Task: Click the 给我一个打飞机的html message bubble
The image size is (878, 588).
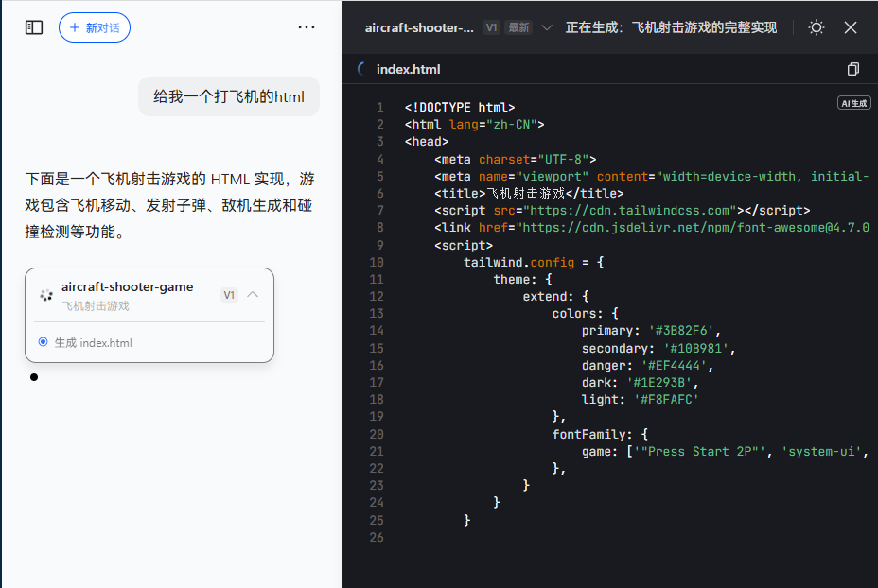Action: point(229,95)
